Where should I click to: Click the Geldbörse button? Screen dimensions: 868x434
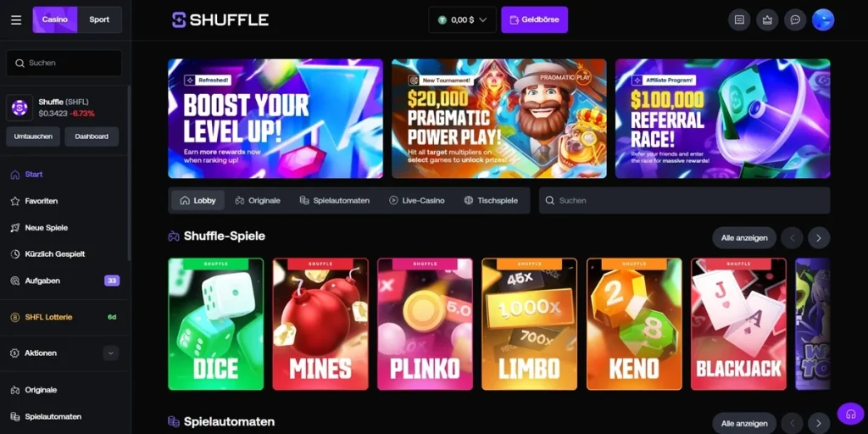(x=534, y=20)
